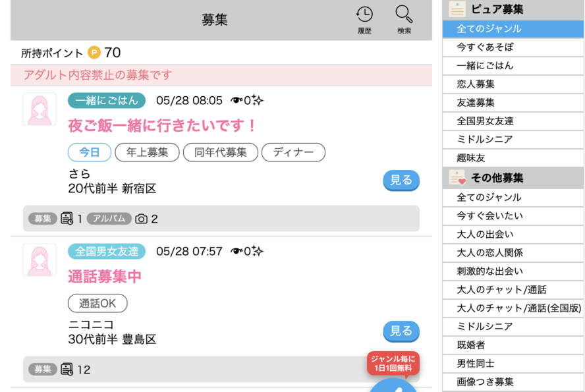
Task: Select 大人のチャット/通話 genre
Action: 513,289
